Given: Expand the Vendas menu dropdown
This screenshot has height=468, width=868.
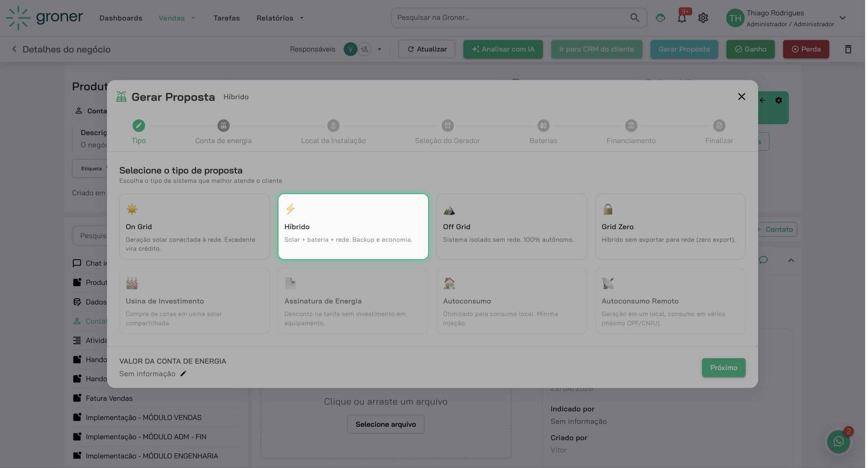Looking at the screenshot, I should click(x=177, y=18).
